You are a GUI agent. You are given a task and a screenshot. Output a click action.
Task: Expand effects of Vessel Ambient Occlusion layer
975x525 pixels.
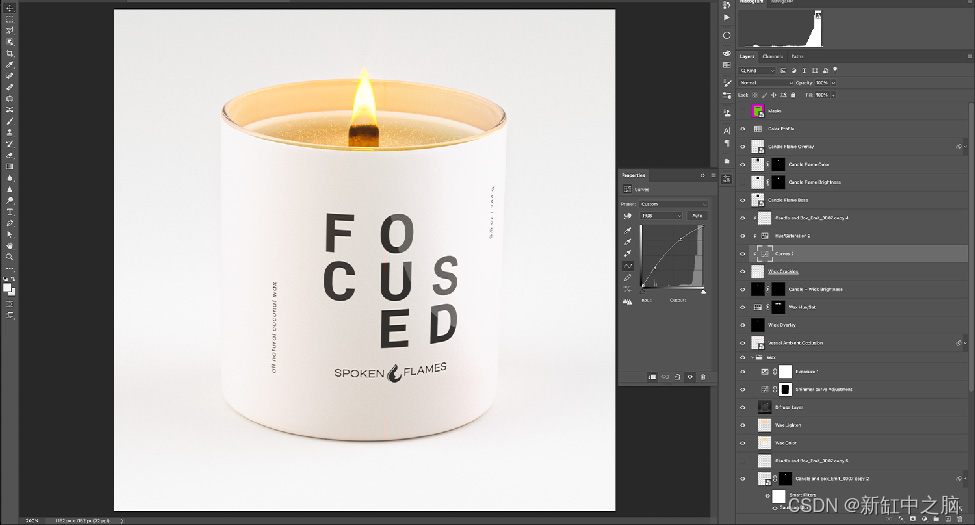965,343
